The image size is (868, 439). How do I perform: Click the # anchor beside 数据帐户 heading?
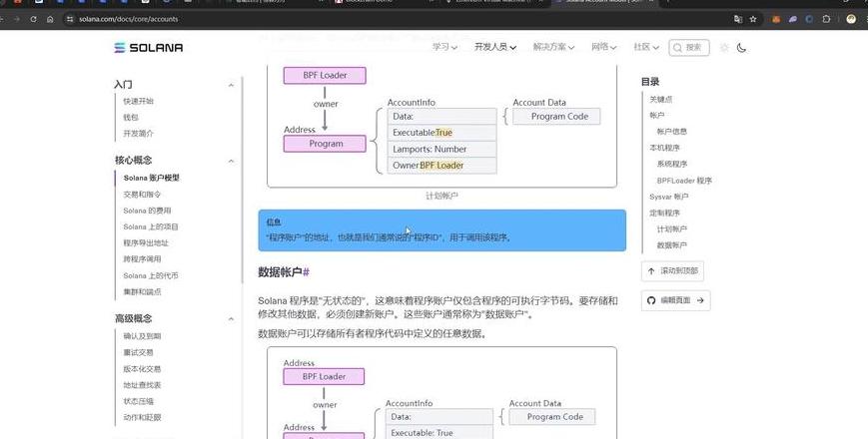306,272
